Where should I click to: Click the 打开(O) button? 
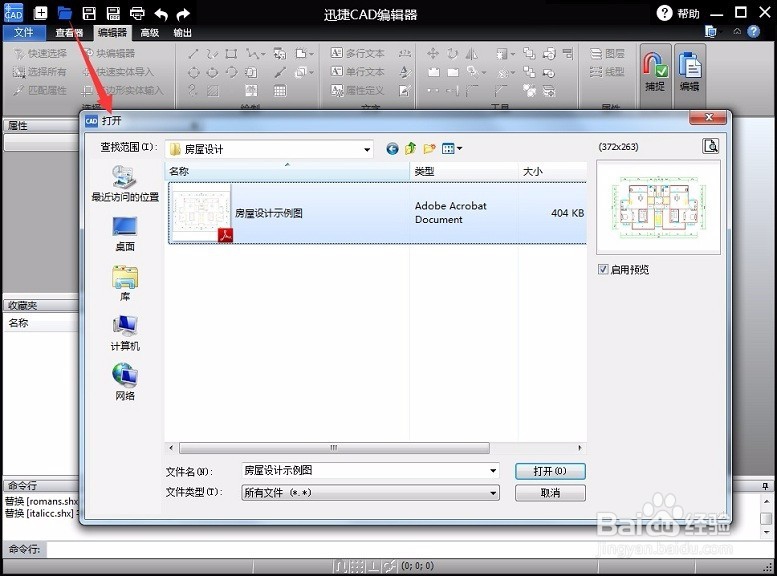point(550,471)
